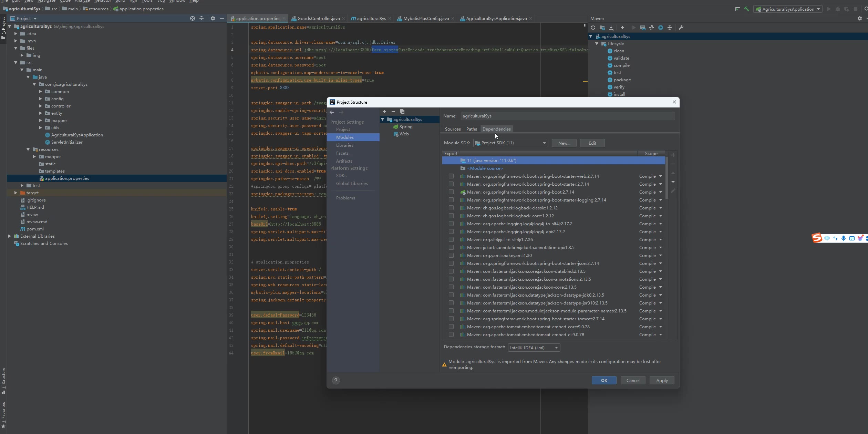The image size is (868, 434).
Task: Open Maven panel gear options
Action: pos(860,18)
